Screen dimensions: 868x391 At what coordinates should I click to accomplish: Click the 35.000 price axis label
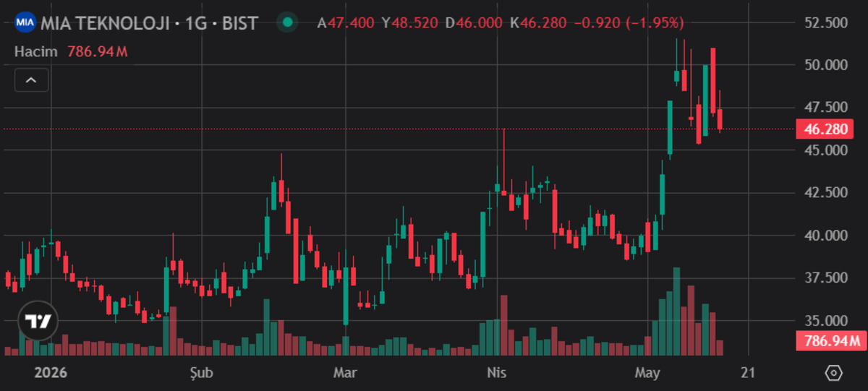825,321
